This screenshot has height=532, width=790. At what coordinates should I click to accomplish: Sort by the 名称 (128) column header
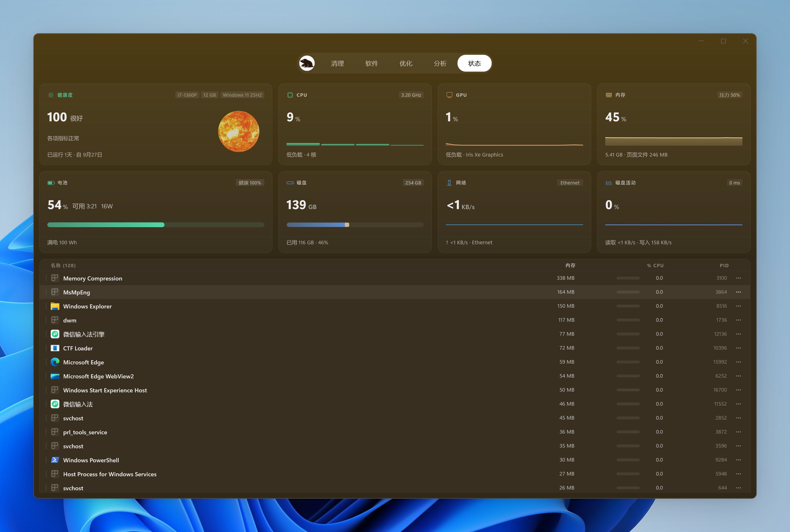click(x=63, y=265)
